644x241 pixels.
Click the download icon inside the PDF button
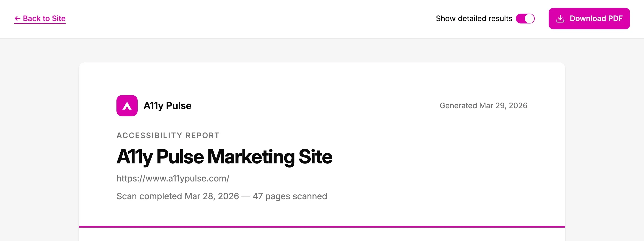[x=561, y=18]
